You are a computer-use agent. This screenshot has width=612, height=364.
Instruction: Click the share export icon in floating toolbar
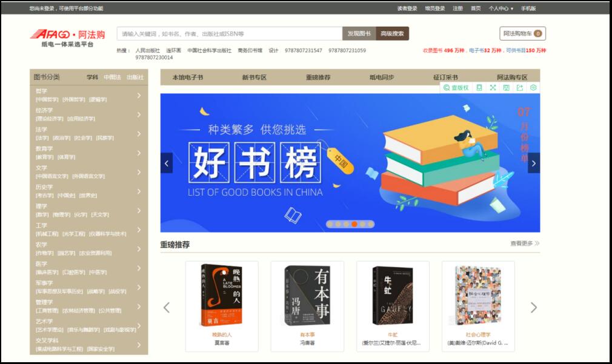pos(519,88)
